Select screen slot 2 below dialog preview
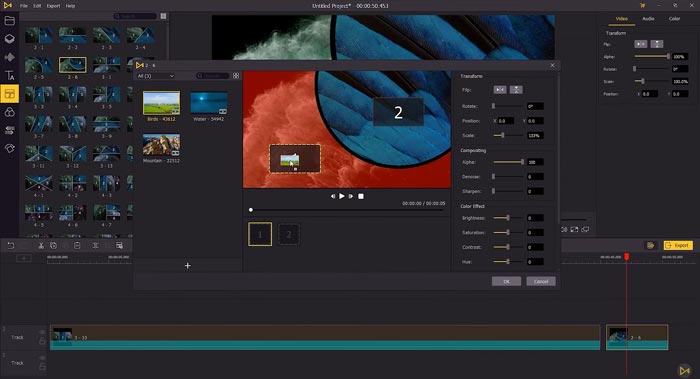 (x=289, y=234)
